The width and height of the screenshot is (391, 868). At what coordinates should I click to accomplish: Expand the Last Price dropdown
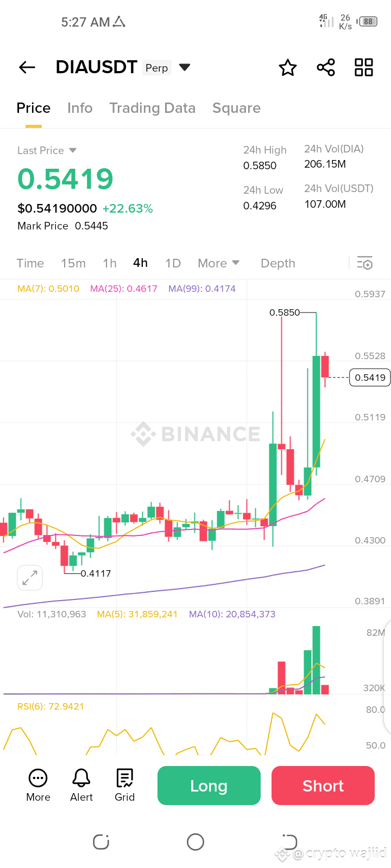73,150
